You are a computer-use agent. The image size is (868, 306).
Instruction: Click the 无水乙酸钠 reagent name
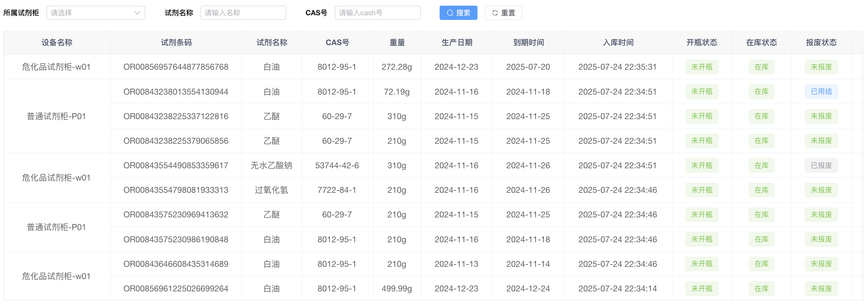[272, 166]
